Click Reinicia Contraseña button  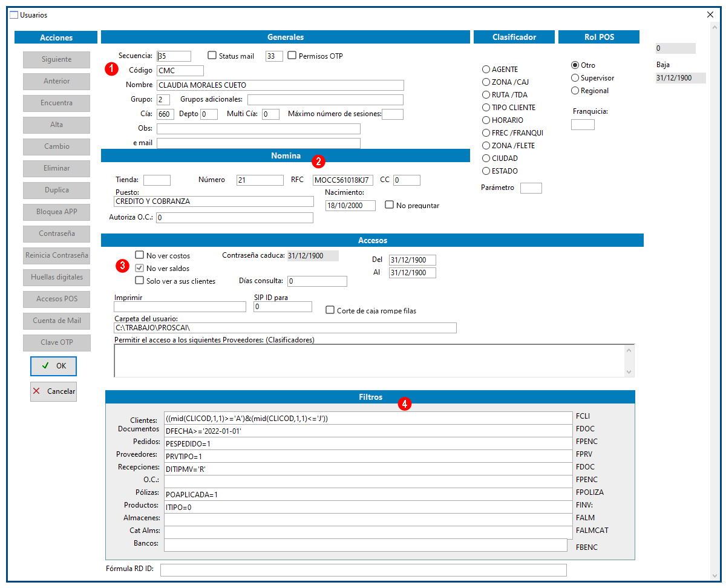click(56, 255)
